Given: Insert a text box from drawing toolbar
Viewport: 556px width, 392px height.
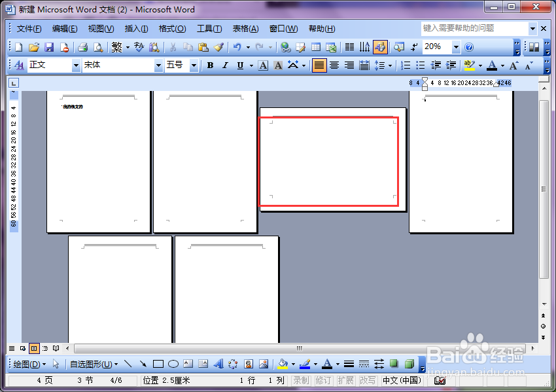Looking at the screenshot, I should (188, 364).
